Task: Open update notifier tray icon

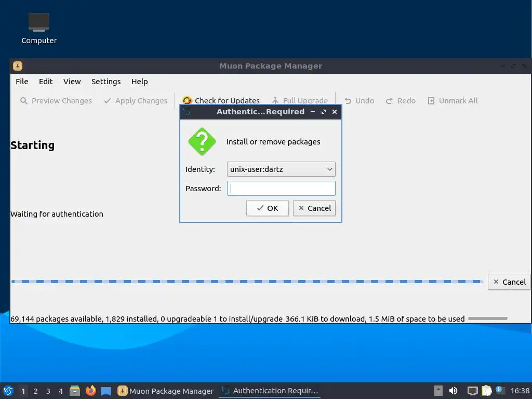Action: tap(499, 390)
